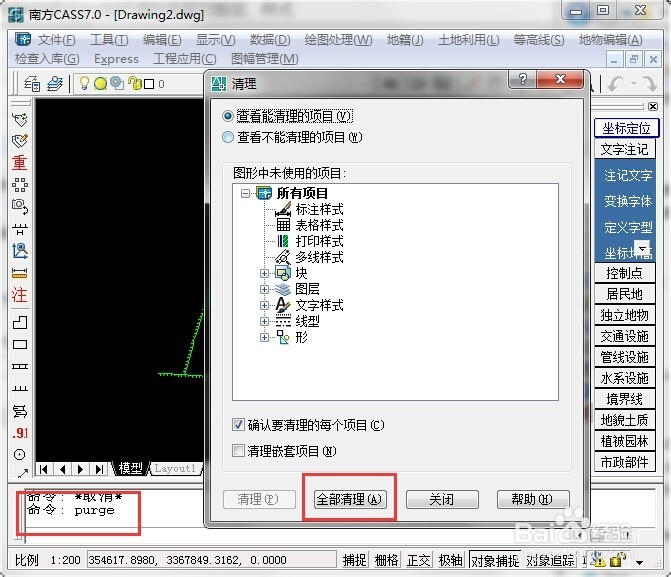Select the rectangle drawing tool icon

click(x=20, y=345)
